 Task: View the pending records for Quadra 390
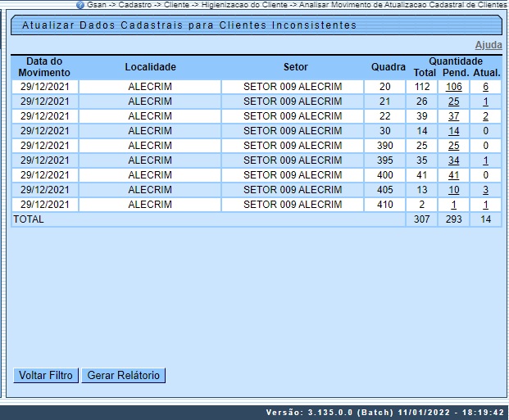click(x=453, y=146)
